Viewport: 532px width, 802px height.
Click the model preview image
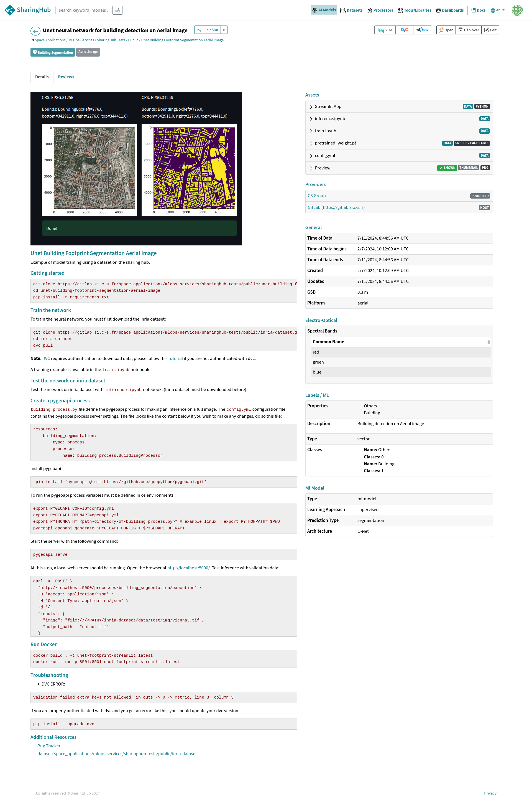coord(136,168)
